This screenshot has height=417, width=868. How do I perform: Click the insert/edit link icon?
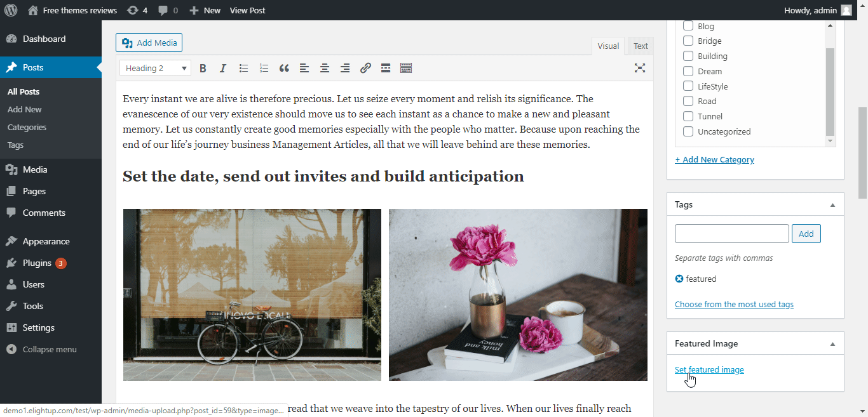(365, 68)
